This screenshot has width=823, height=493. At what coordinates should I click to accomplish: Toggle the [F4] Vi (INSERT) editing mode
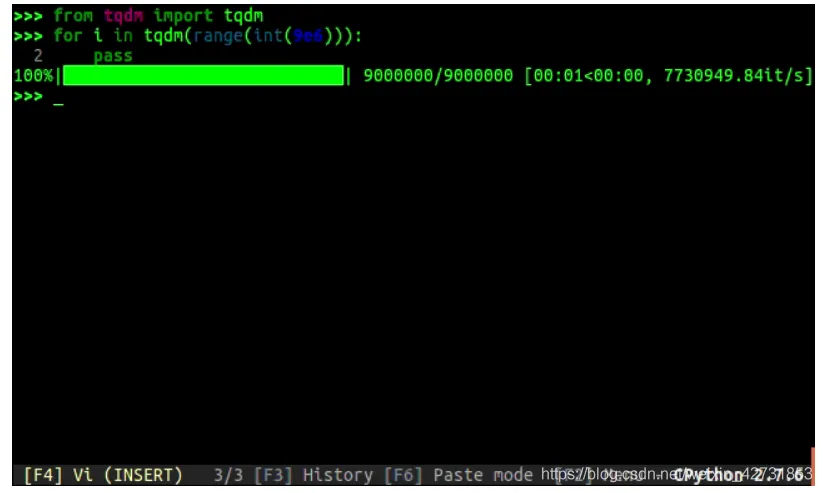pos(103,475)
